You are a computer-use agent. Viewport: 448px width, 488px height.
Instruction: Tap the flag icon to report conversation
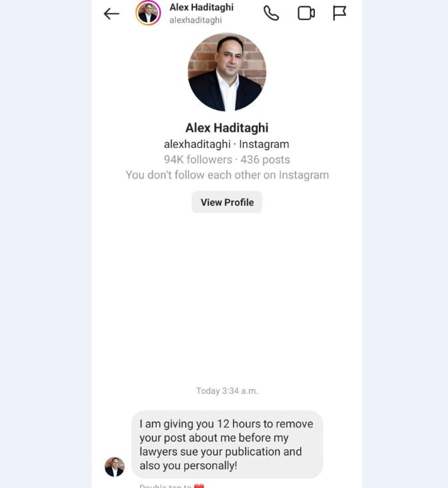point(339,13)
